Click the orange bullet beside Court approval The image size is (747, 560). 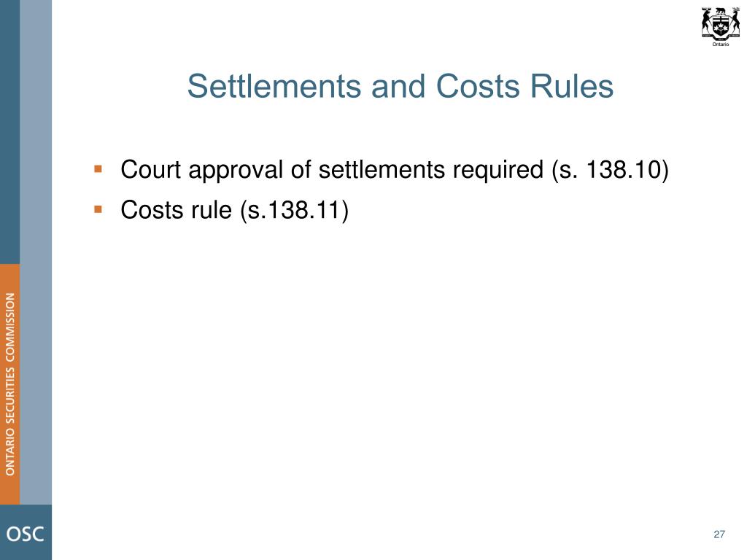click(98, 168)
